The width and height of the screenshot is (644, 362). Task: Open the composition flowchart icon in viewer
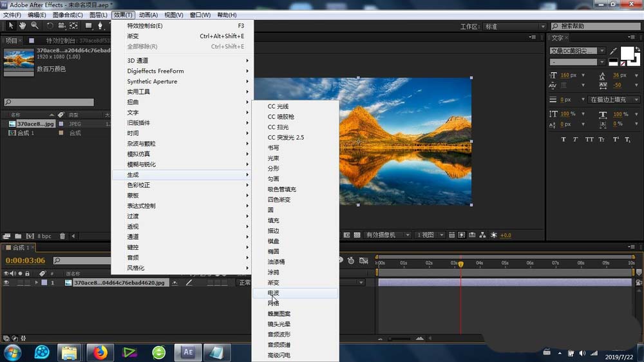tap(482, 235)
